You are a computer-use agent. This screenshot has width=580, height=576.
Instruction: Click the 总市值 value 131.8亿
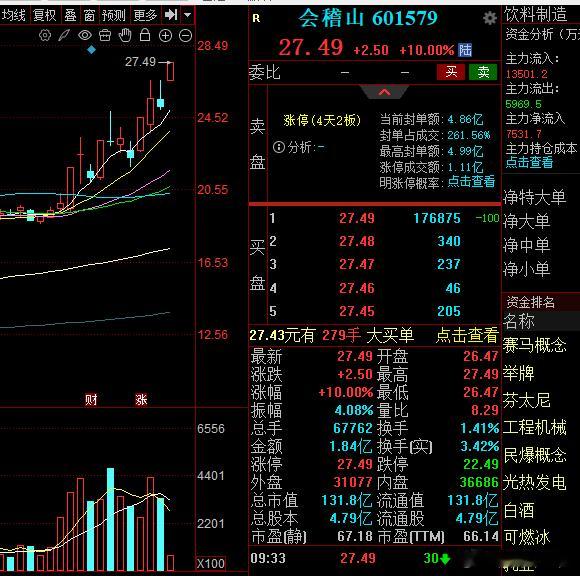click(x=347, y=501)
